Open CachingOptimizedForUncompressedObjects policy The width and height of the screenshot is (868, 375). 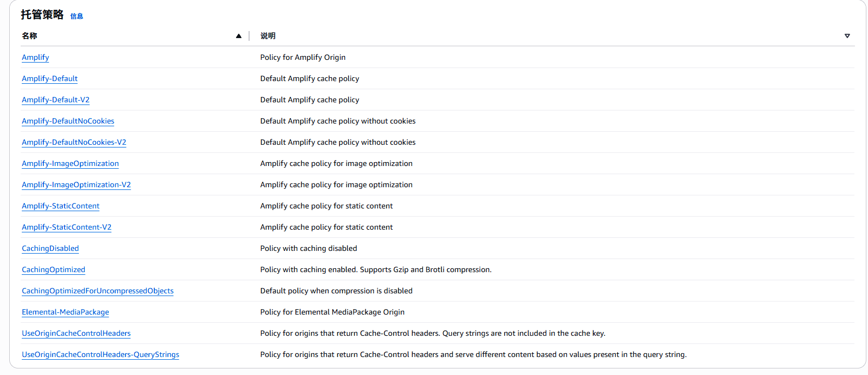click(x=97, y=291)
